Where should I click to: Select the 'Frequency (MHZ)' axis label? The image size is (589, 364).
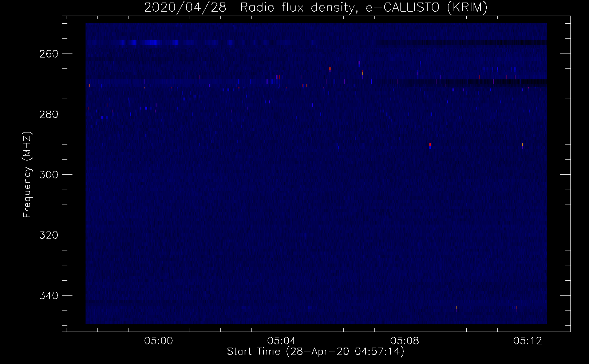click(27, 174)
